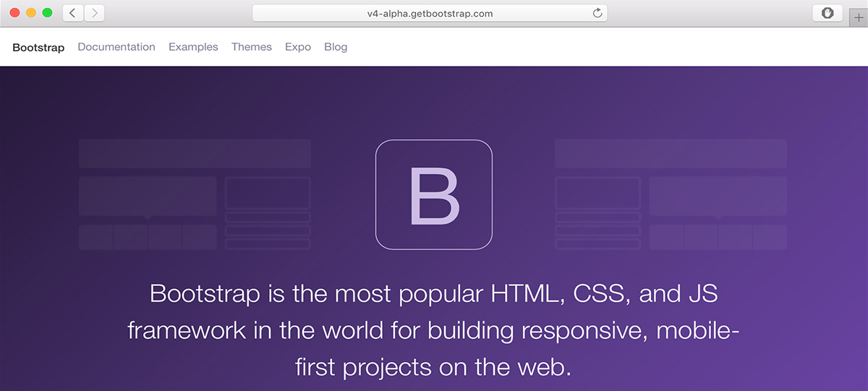Open the ad blocker hand icon extension
Screen dimensions: 868x391
827,13
